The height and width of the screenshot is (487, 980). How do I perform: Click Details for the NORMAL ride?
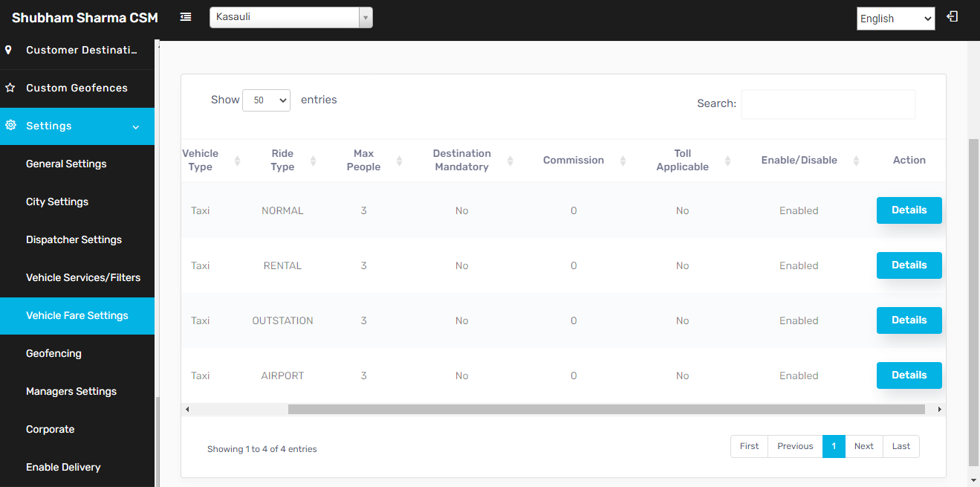pyautogui.click(x=909, y=210)
